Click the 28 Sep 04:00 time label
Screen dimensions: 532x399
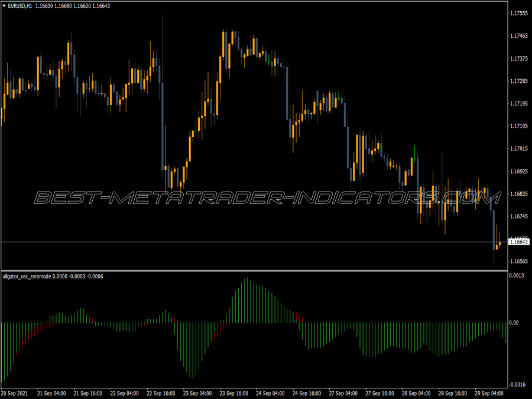point(416,393)
